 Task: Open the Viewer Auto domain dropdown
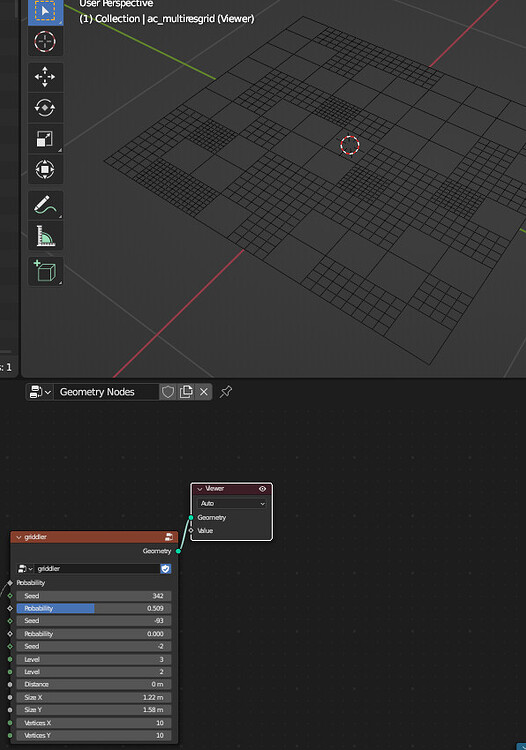click(232, 504)
